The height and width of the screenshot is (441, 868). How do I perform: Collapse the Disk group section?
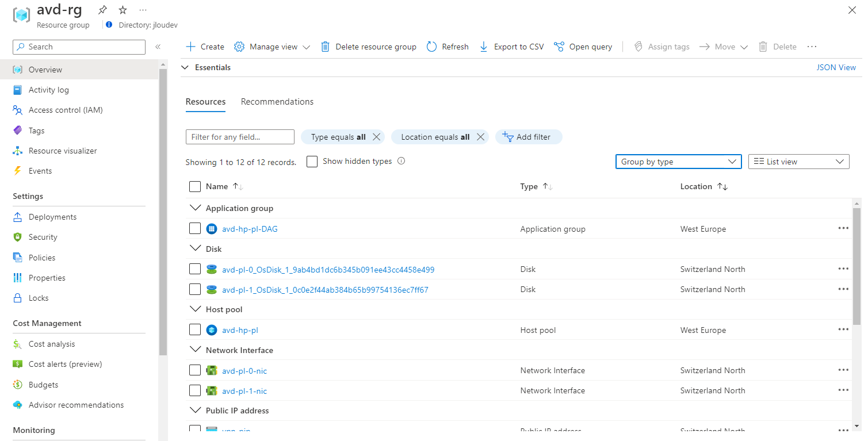point(195,249)
